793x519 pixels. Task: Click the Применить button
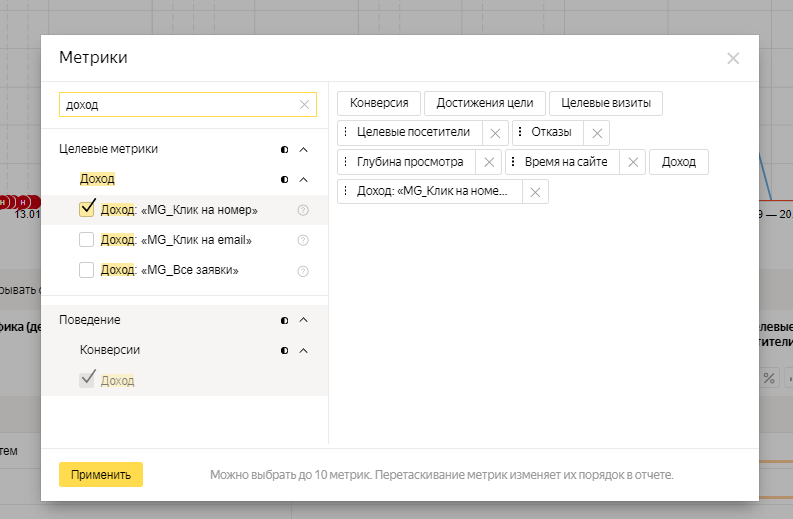(101, 474)
